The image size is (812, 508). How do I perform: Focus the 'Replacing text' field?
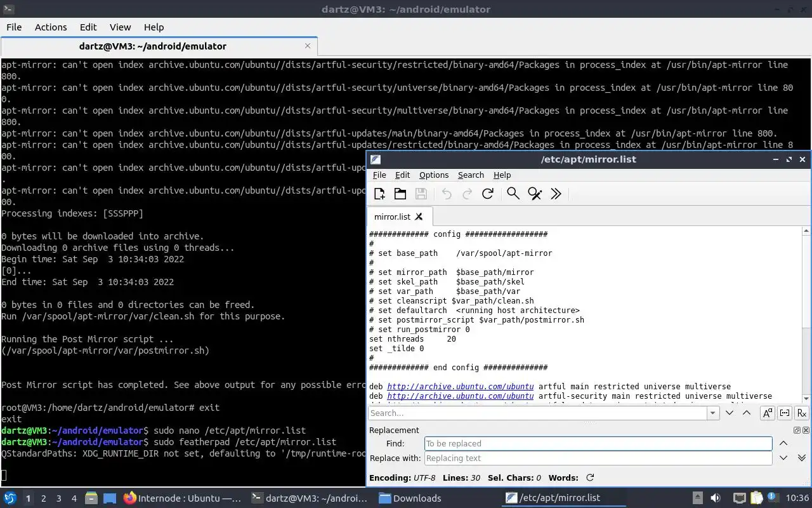coord(598,458)
